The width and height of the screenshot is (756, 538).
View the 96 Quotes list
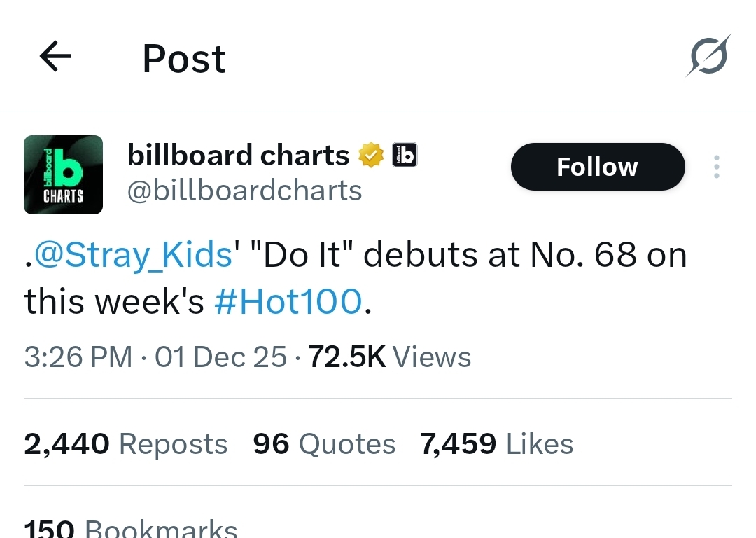pyautogui.click(x=324, y=444)
